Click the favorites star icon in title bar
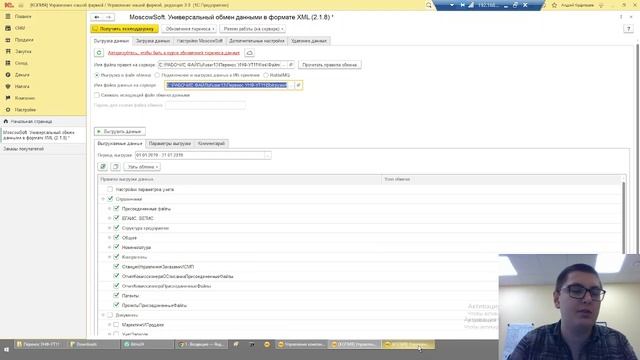 (554, 5)
